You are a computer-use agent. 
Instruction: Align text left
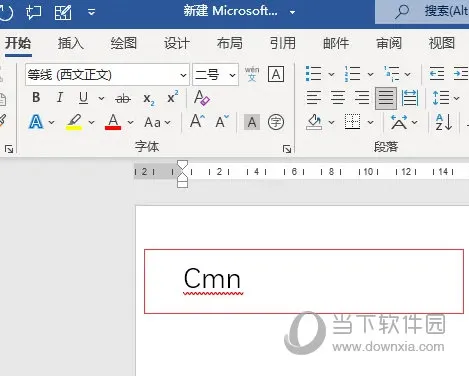point(314,98)
